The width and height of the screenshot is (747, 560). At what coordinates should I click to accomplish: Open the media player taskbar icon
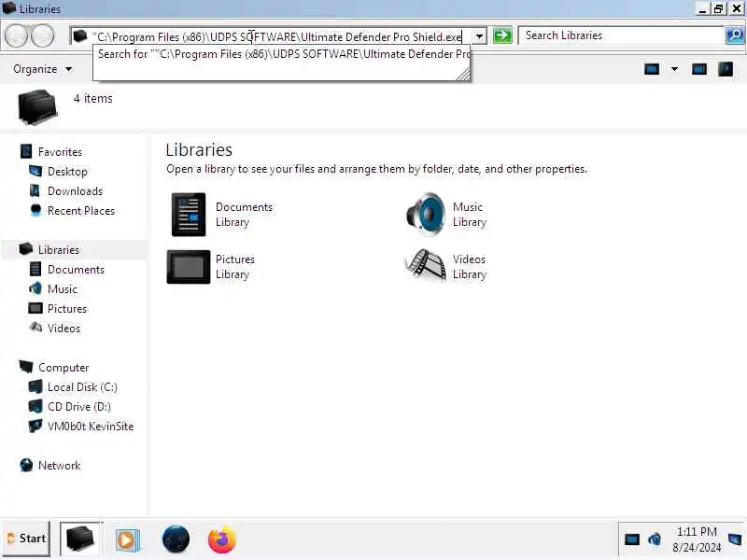(127, 540)
